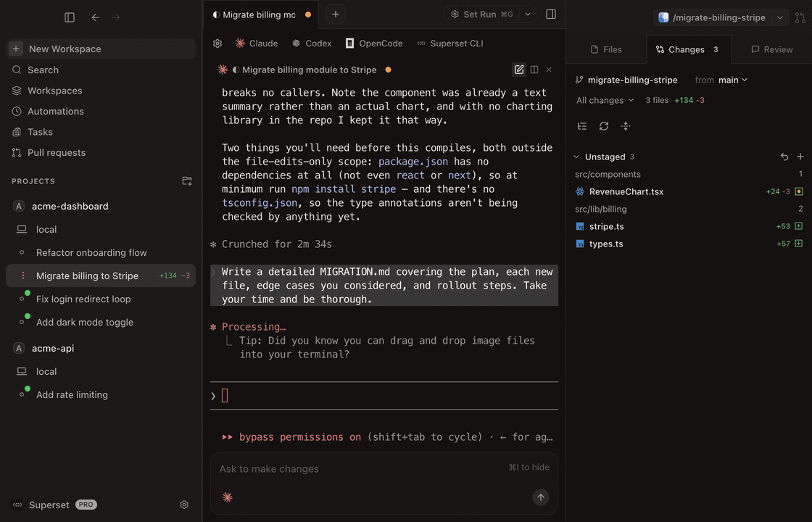Launch the Claude agent preset
Image resolution: width=812 pixels, height=522 pixels.
point(257,43)
